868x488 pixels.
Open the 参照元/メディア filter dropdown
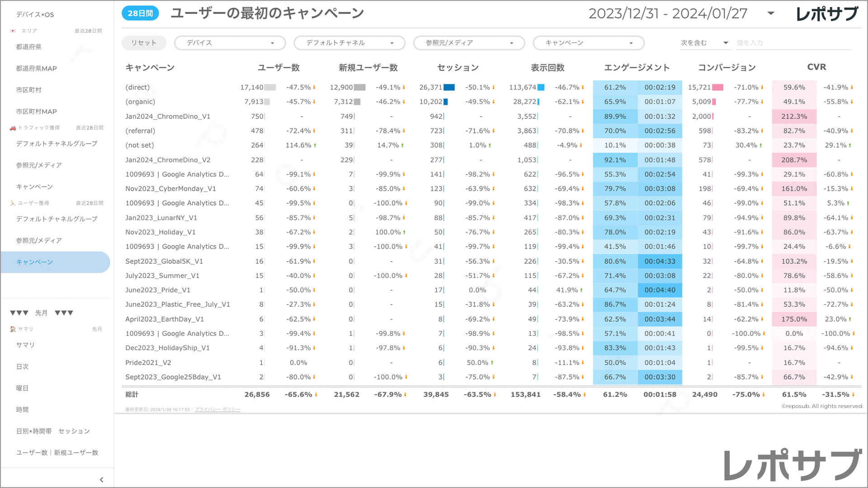(x=469, y=43)
